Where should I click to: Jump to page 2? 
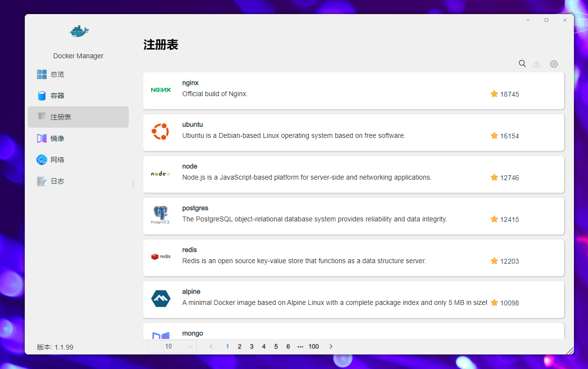click(240, 346)
